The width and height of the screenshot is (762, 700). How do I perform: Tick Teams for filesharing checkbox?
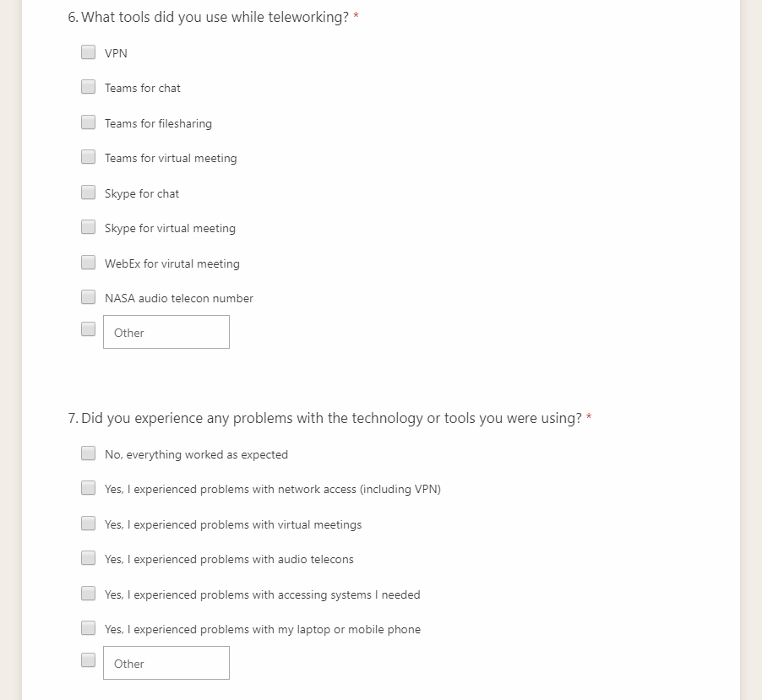(x=89, y=122)
